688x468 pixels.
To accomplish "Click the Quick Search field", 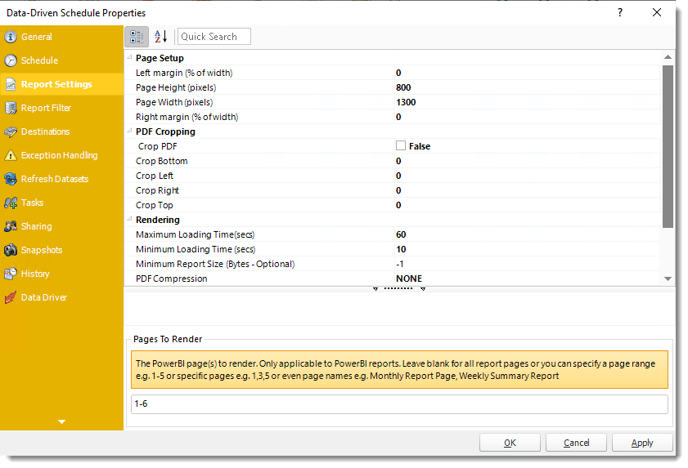I will [x=214, y=36].
